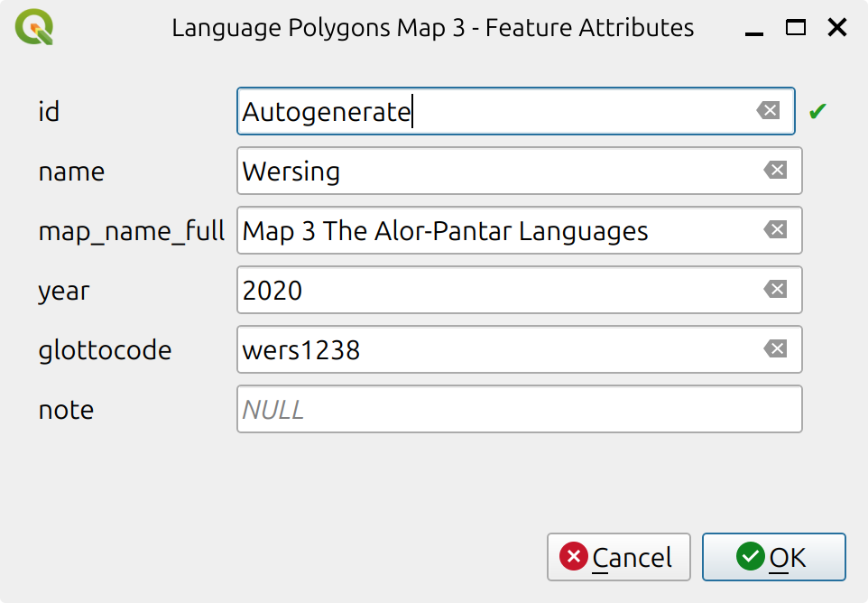
Task: Click the green check icon on OK
Action: (750, 557)
